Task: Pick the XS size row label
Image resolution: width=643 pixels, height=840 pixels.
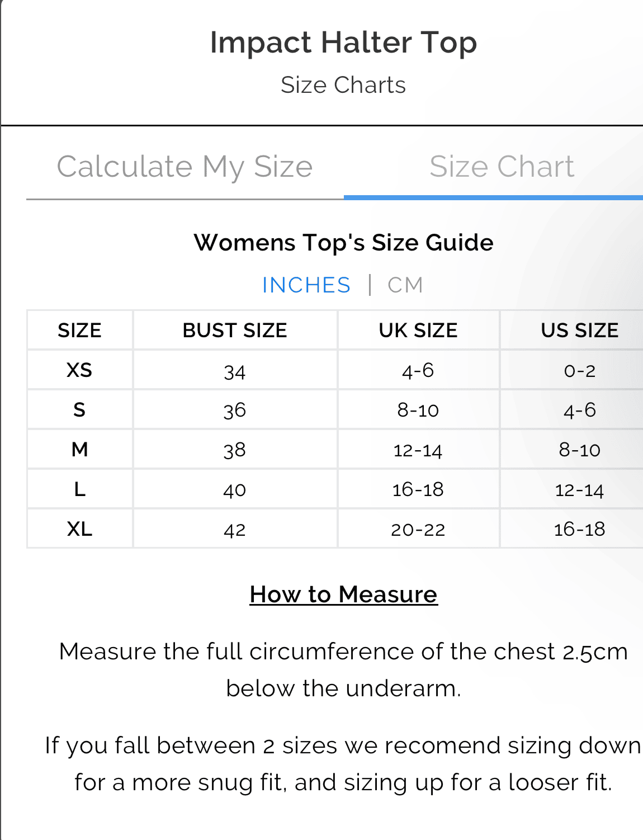Action: pos(79,370)
